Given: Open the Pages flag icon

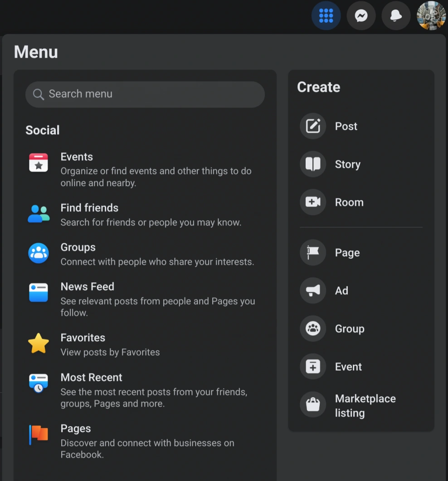Looking at the screenshot, I should coord(39,434).
